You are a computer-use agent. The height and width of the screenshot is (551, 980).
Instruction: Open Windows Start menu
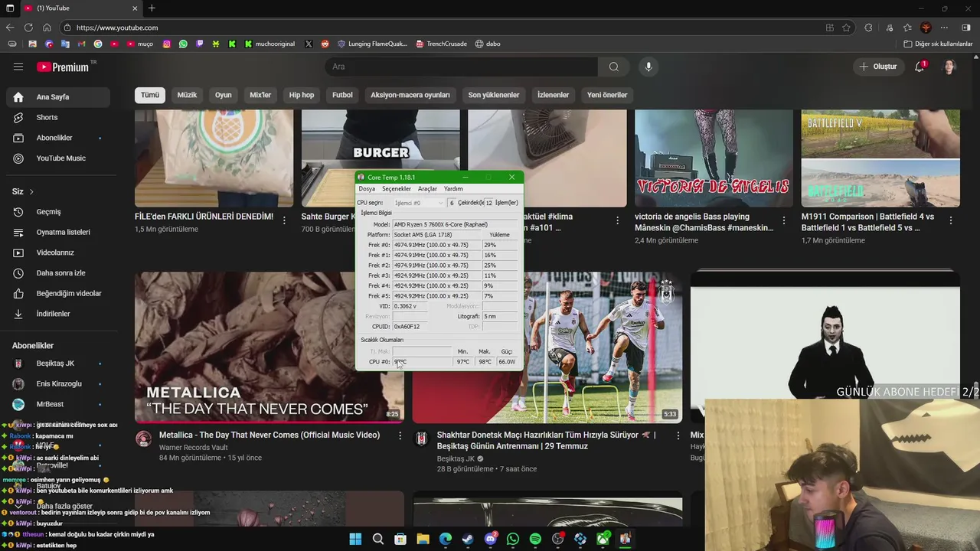[355, 539]
